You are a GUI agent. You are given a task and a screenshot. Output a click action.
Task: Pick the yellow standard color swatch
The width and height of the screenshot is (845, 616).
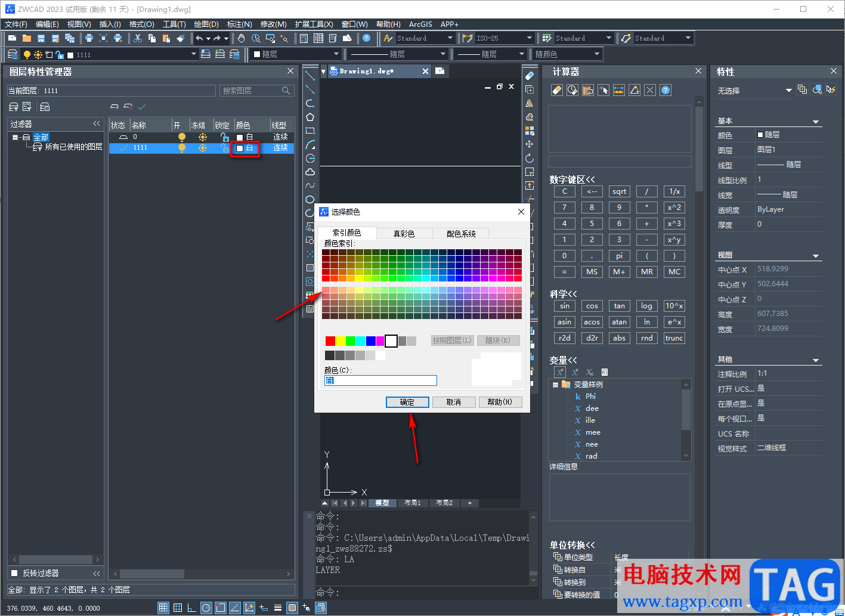coord(340,341)
